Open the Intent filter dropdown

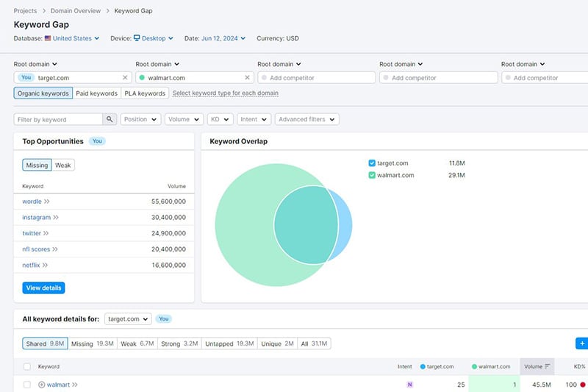(x=254, y=119)
